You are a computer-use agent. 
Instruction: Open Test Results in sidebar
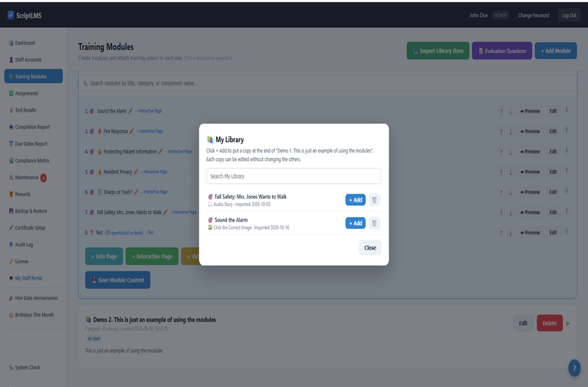point(33,110)
